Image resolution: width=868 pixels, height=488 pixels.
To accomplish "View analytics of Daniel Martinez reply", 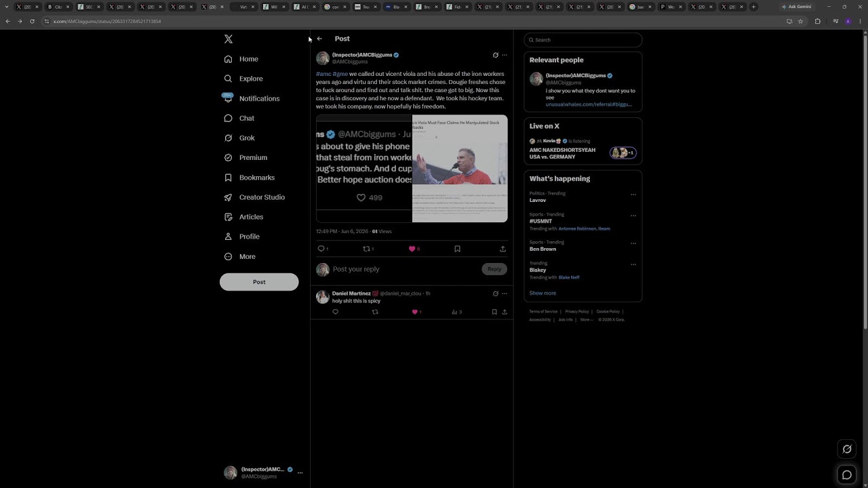I will (x=456, y=312).
